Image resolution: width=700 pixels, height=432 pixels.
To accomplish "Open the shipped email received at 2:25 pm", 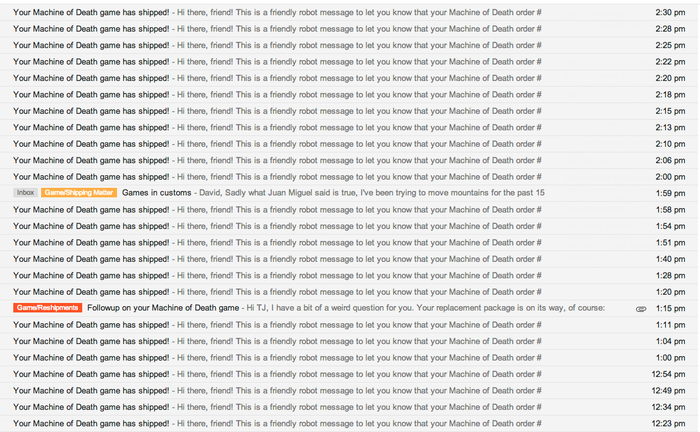I will (x=349, y=46).
